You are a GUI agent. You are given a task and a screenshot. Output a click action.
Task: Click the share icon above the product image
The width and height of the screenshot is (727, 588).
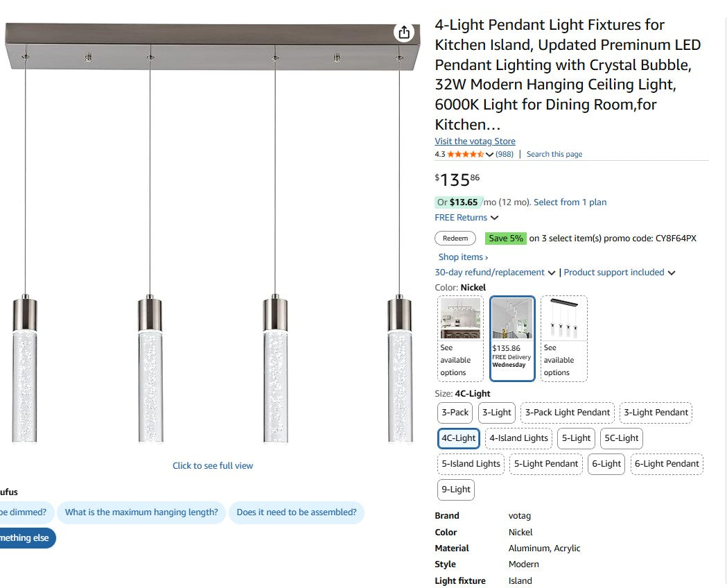(403, 32)
